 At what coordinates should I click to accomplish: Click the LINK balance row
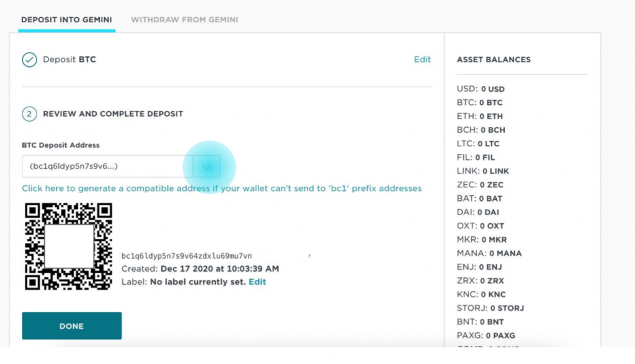pyautogui.click(x=482, y=171)
